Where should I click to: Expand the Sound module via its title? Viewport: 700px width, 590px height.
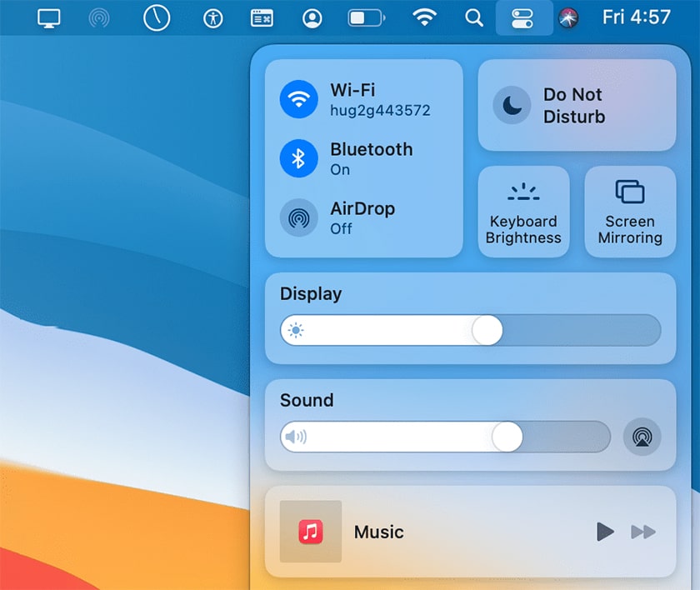[x=307, y=400]
